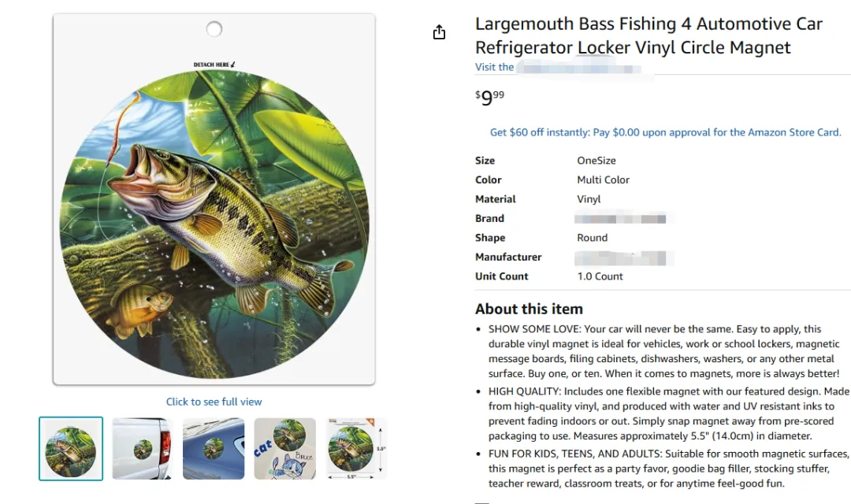851x504 pixels.
Task: Click the "OneSize" size value
Action: click(x=596, y=161)
